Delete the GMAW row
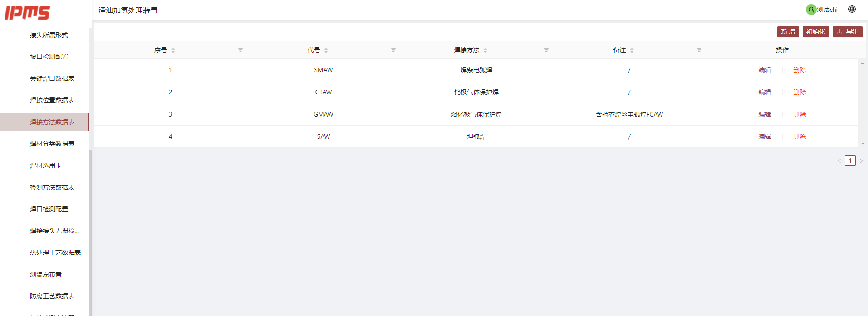The height and width of the screenshot is (316, 868). [x=799, y=114]
